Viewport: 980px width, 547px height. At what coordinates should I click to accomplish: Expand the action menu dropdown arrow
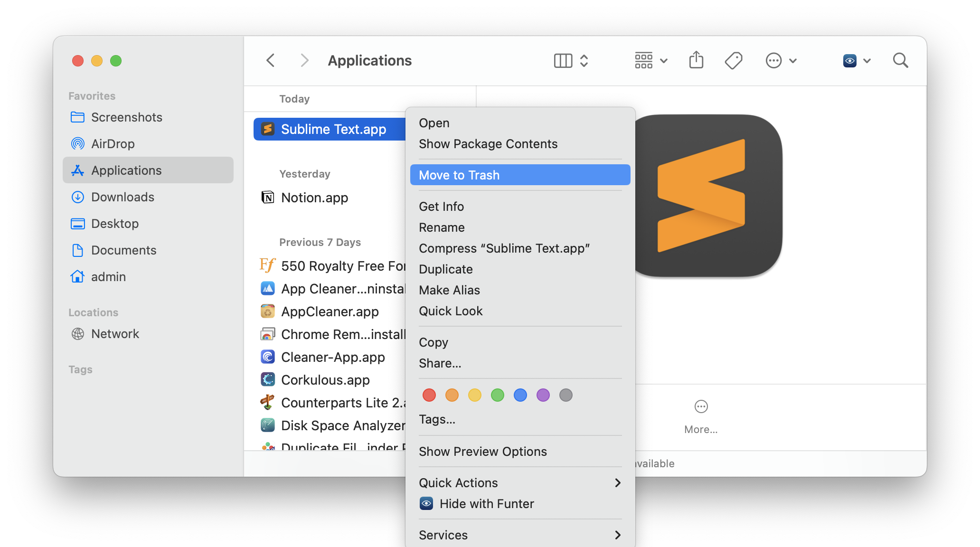(793, 61)
